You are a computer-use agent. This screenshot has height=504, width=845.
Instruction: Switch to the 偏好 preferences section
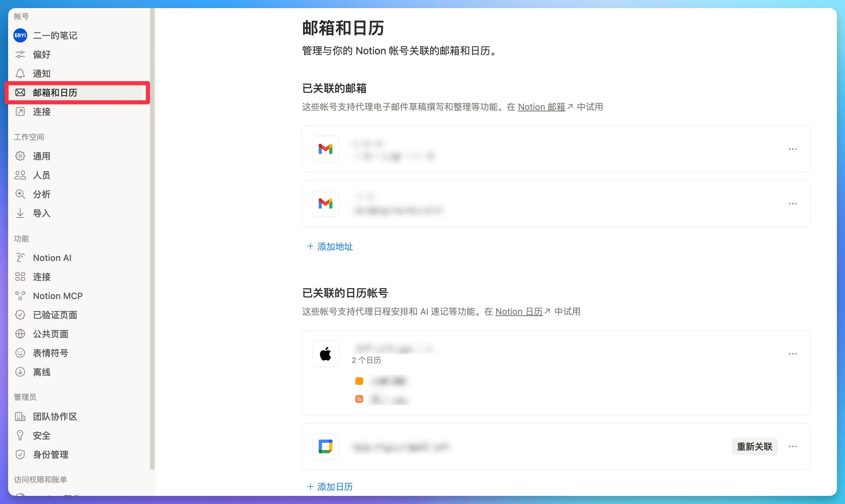coord(41,54)
